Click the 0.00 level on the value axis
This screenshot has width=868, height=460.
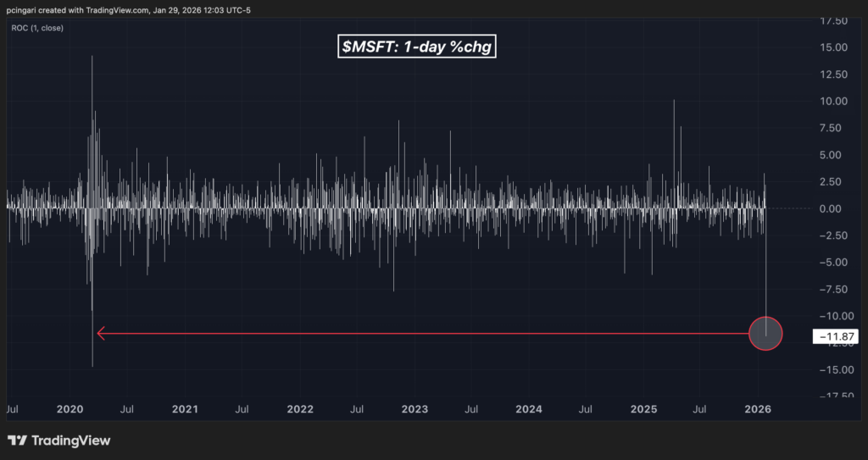coord(837,208)
